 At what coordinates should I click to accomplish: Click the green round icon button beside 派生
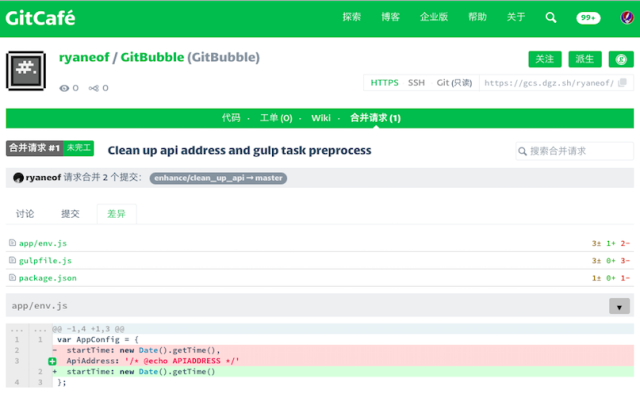pos(621,59)
